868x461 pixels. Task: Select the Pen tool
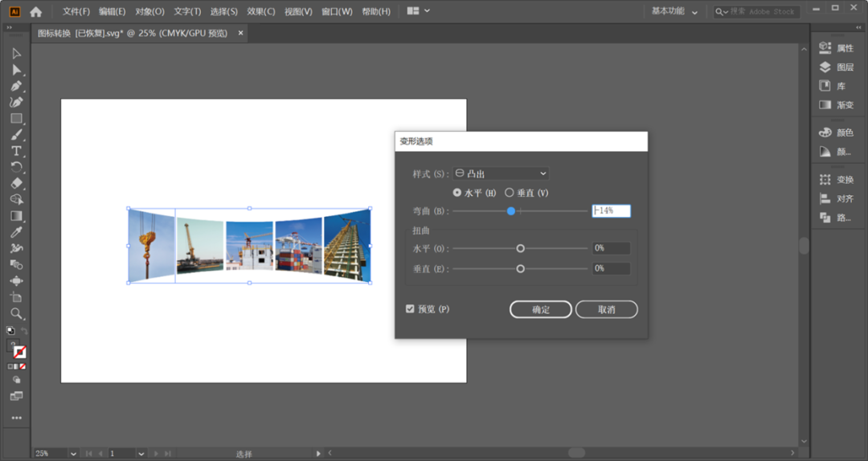16,86
